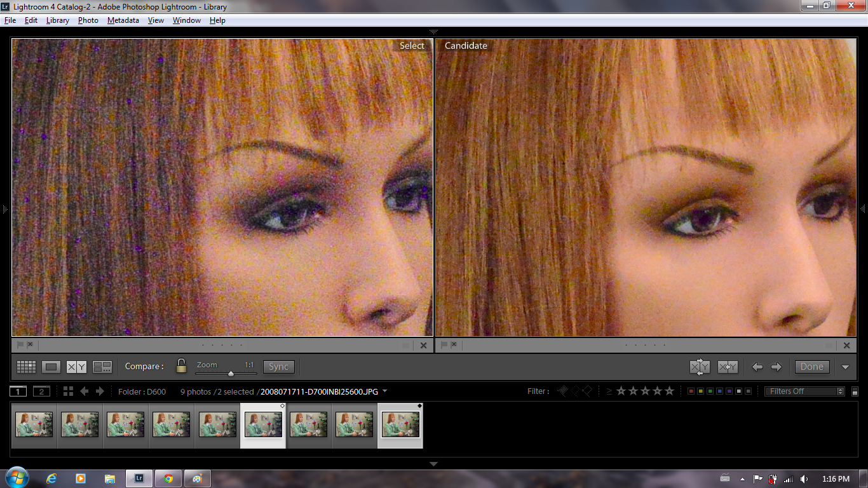Click the Done button
Viewport: 868px width, 488px height.
point(812,367)
